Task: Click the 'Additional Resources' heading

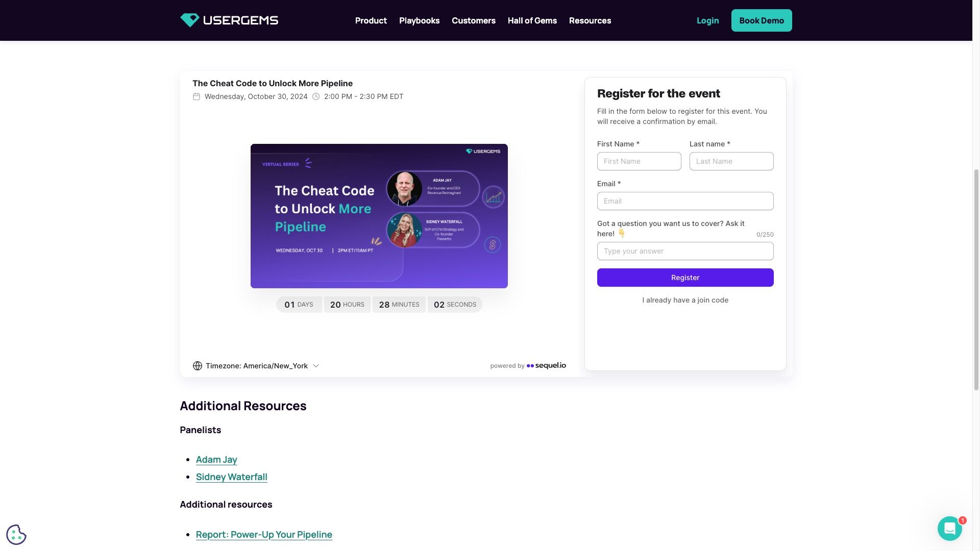Action: [x=243, y=406]
